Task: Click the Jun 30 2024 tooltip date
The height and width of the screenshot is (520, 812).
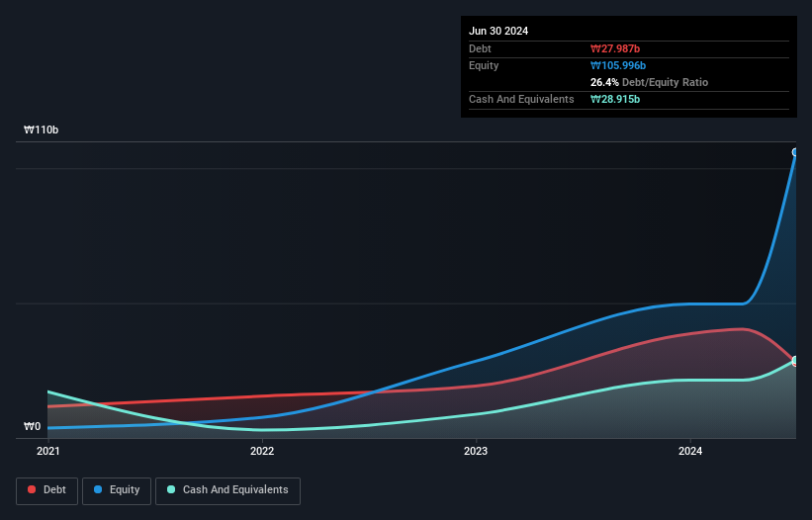Action: click(x=498, y=31)
